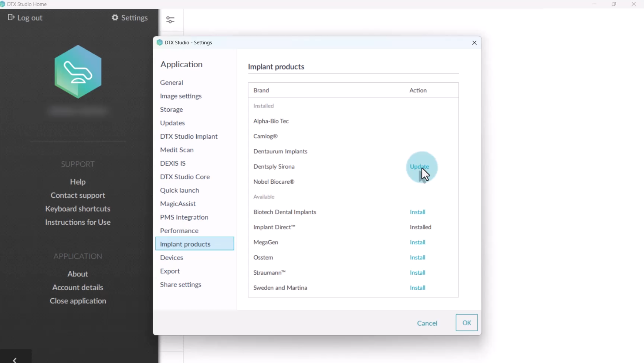Select the Nobel Biocare brand row
The width and height of the screenshot is (644, 363).
coord(274,182)
